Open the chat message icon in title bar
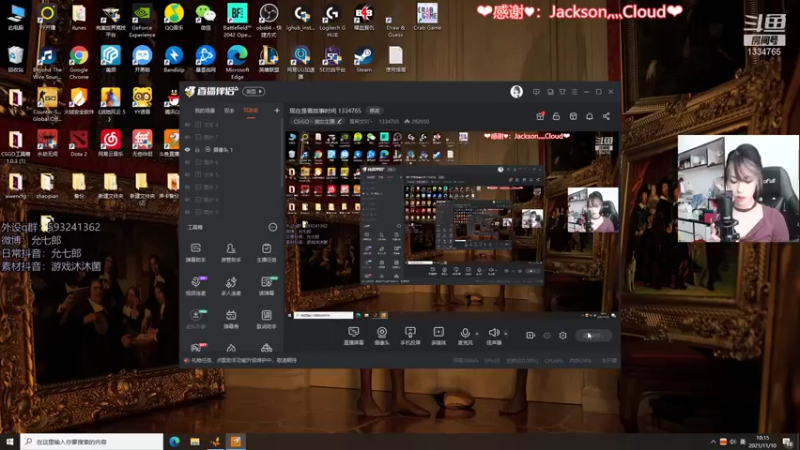 pos(536,92)
